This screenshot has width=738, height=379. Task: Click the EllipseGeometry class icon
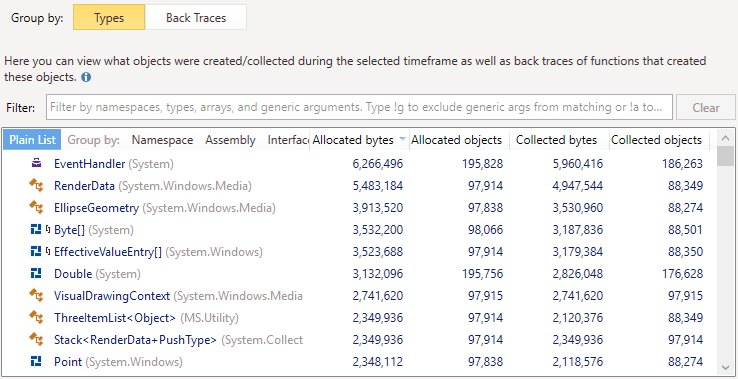[x=36, y=208]
